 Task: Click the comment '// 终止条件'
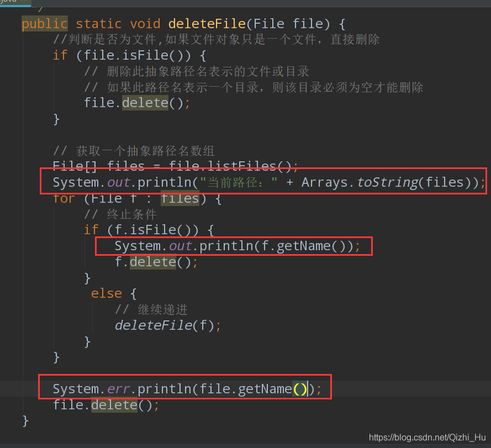[x=120, y=214]
